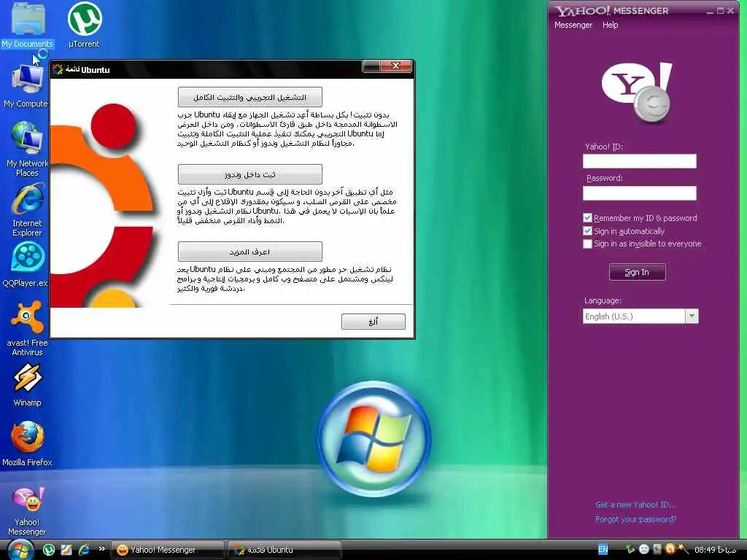
Task: Click the taskbar clock showing 08:49
Action: pos(715,550)
